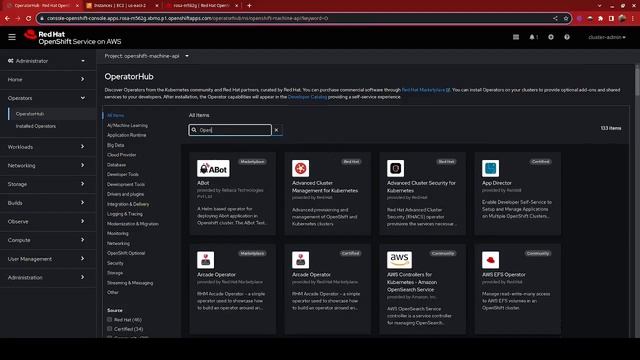Expand the User Management navigation section

pyautogui.click(x=47, y=259)
